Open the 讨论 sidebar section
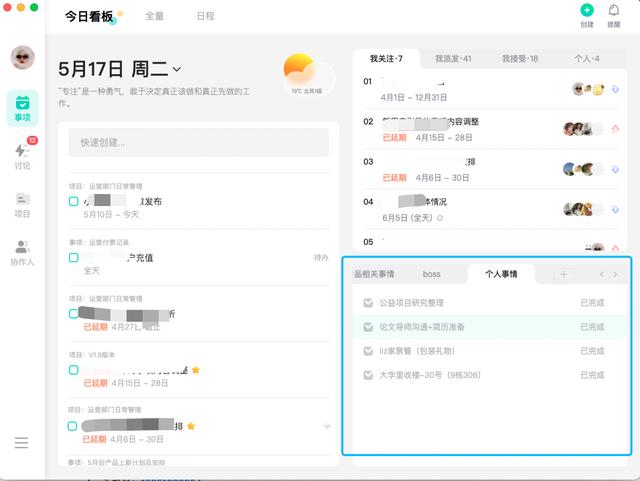Screen dimensions: 640x481 point(22,155)
